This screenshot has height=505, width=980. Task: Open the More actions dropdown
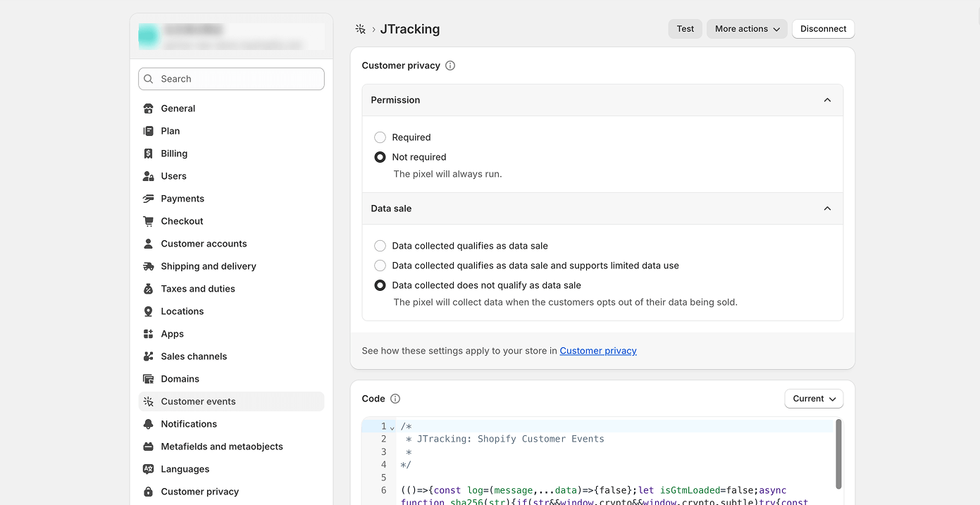[747, 29]
